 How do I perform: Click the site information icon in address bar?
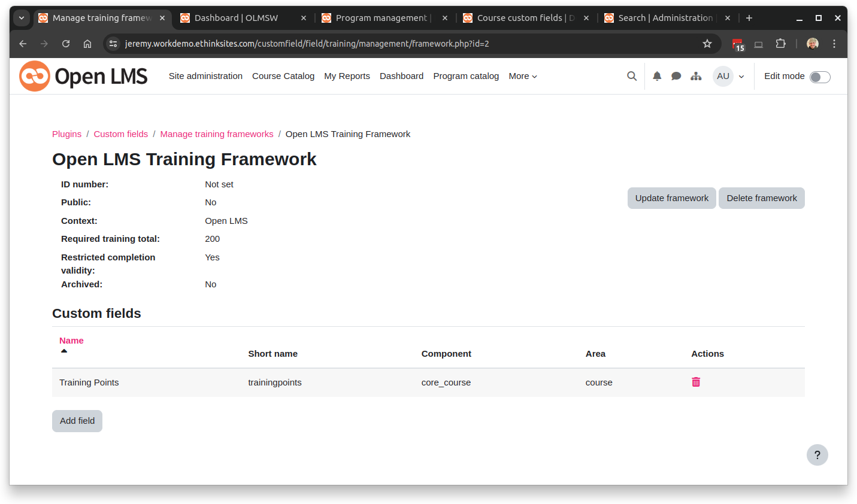113,44
